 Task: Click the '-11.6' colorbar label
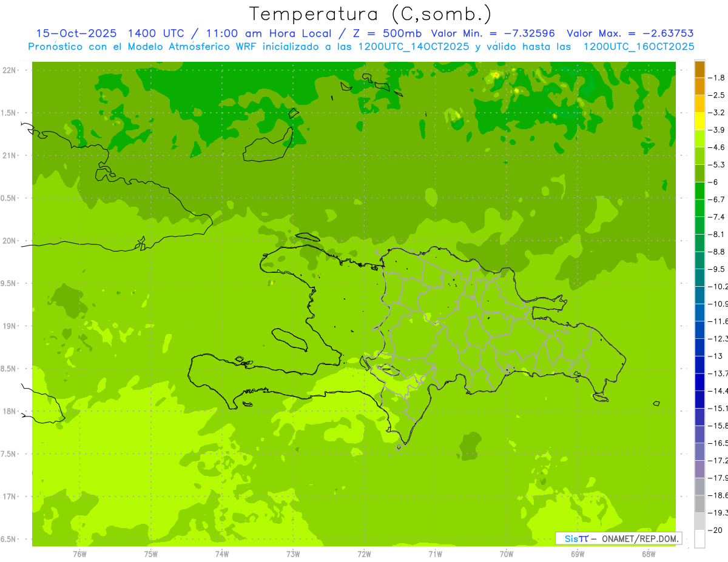(718, 321)
